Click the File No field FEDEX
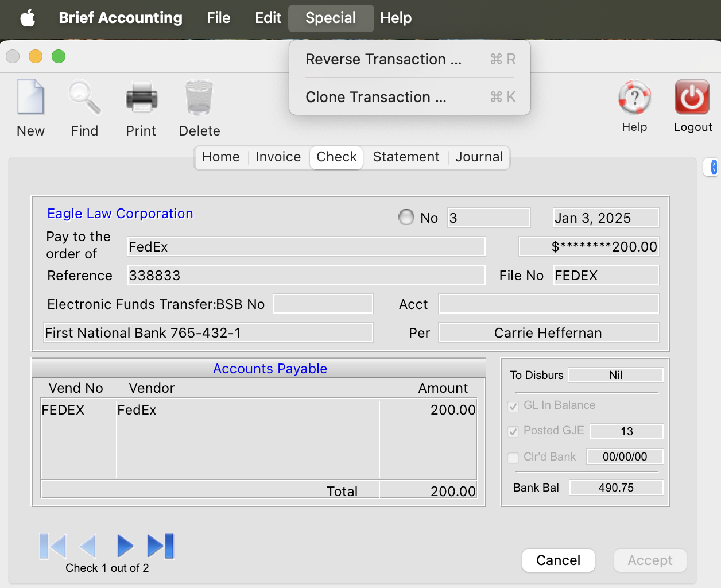This screenshot has width=721, height=588. click(x=606, y=275)
